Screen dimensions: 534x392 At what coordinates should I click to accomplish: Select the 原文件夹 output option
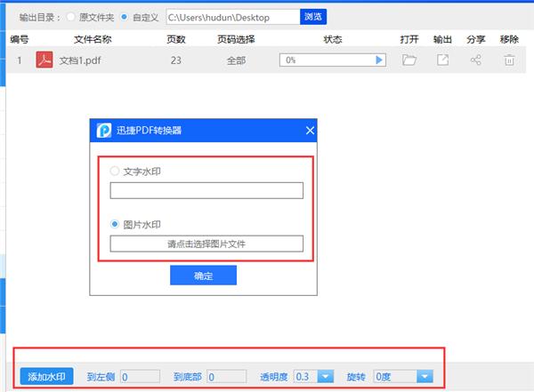click(71, 17)
